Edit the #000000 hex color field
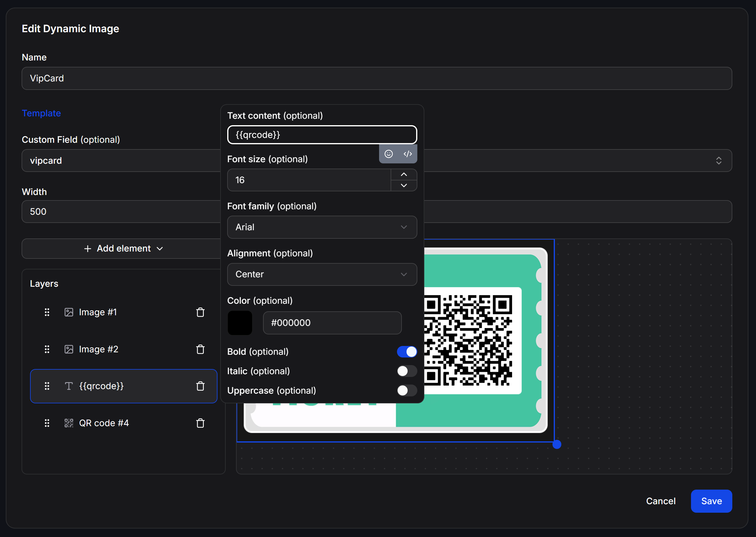756x537 pixels. click(332, 323)
